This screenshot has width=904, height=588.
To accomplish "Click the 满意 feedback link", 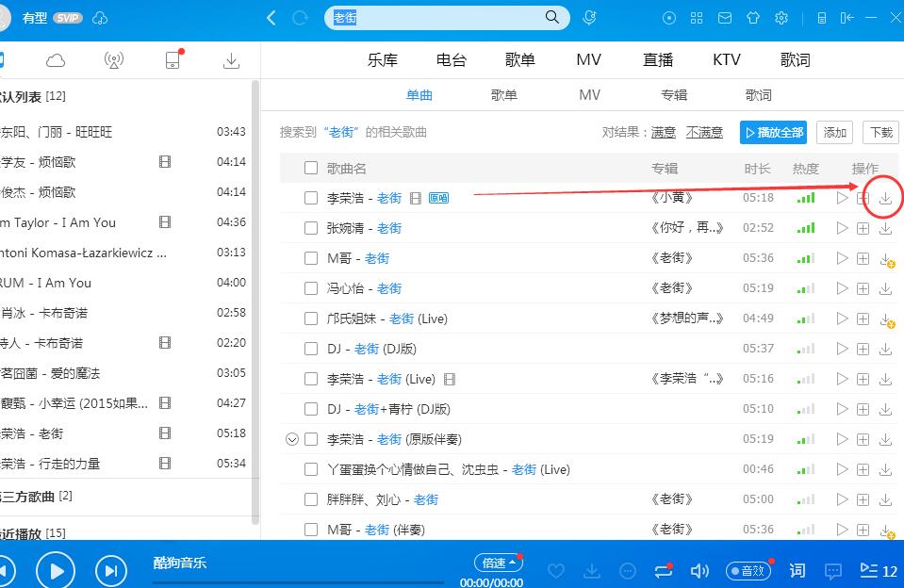I will click(663, 133).
